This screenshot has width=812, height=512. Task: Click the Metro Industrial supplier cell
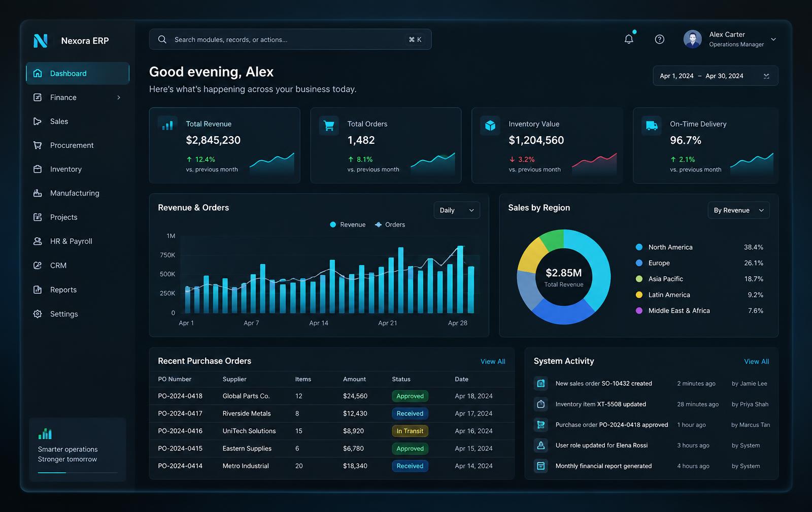pos(246,466)
